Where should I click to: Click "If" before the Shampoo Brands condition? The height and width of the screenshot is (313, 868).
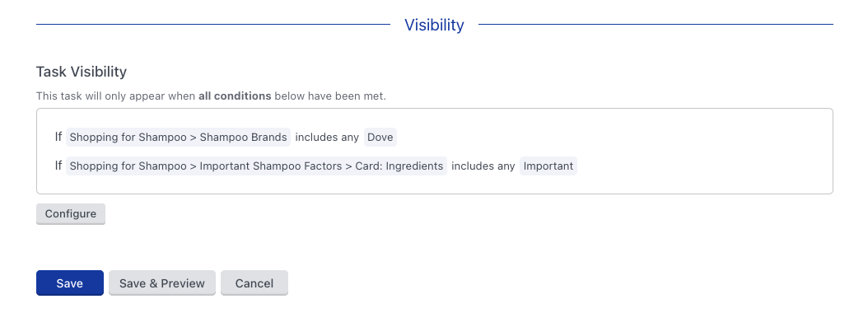(58, 136)
